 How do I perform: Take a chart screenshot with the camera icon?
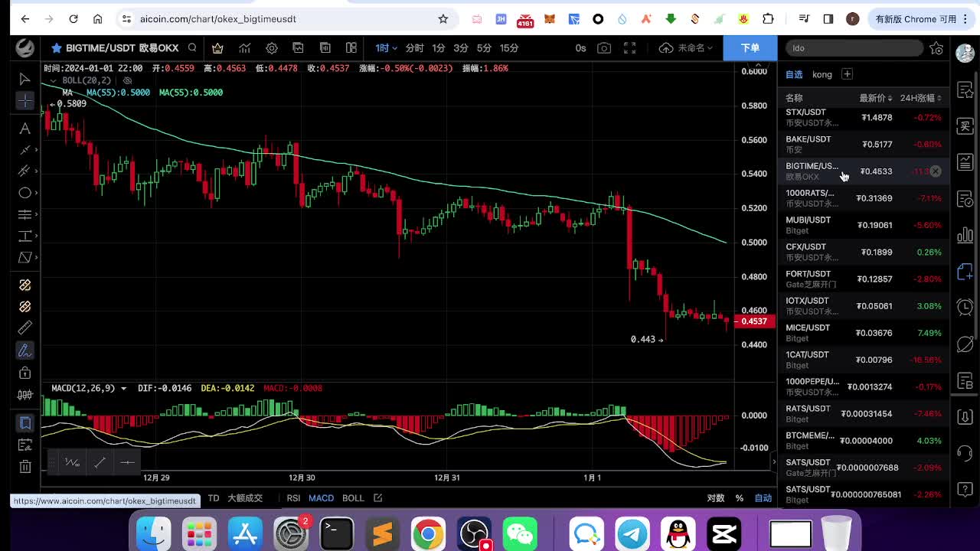click(604, 48)
